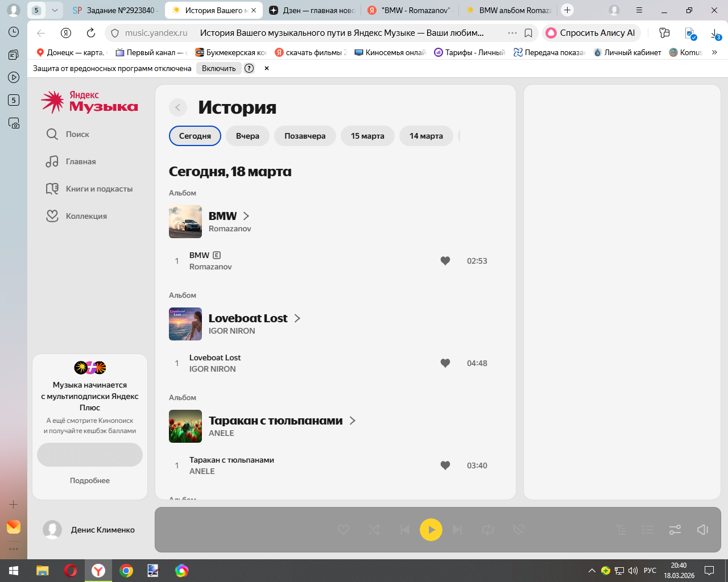Go back from the История page

(x=178, y=107)
